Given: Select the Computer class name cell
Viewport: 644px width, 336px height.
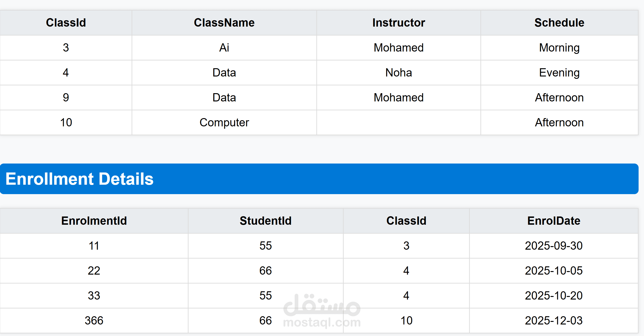Looking at the screenshot, I should 224,123.
